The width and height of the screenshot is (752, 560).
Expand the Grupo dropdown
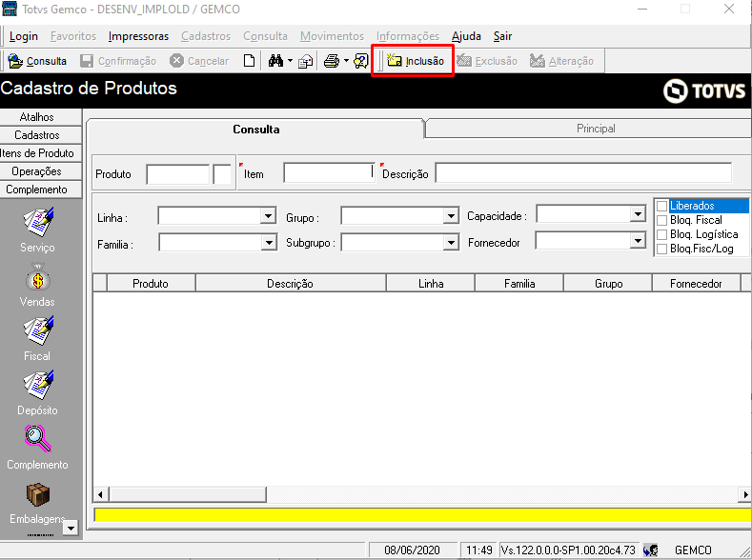451,216
